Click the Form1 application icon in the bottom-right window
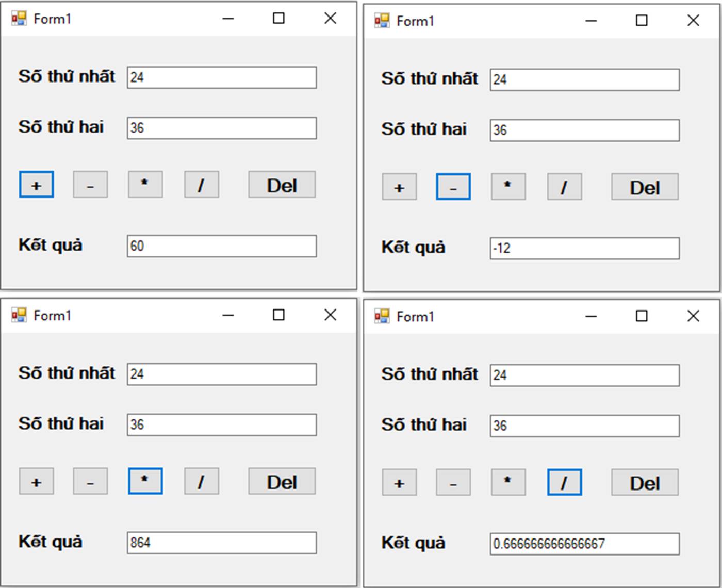 click(382, 317)
